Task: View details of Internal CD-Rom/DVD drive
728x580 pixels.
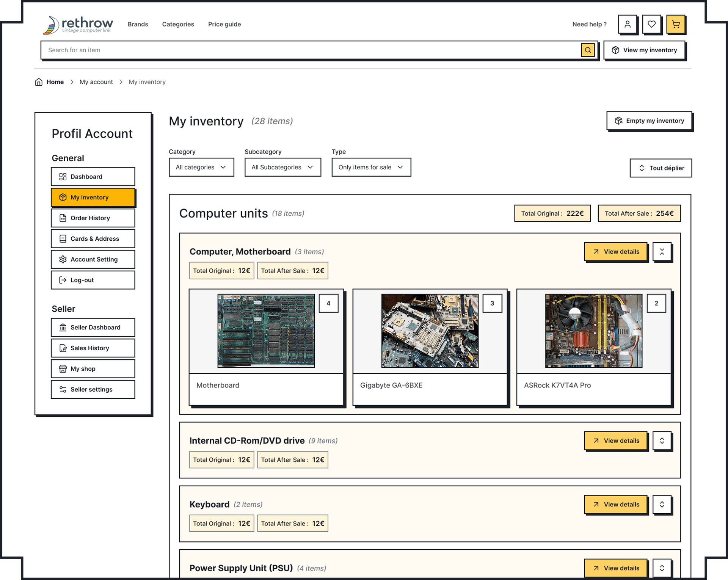Action: [x=616, y=440]
